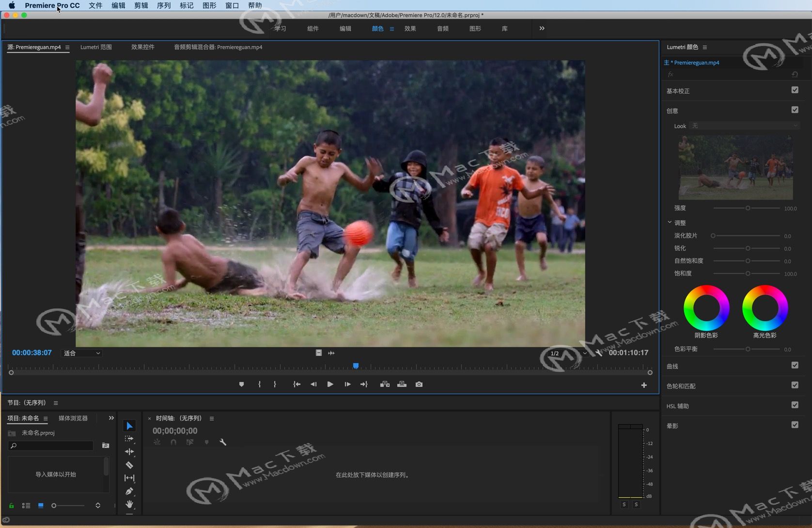
Task: Open the 序列 menu
Action: (164, 5)
